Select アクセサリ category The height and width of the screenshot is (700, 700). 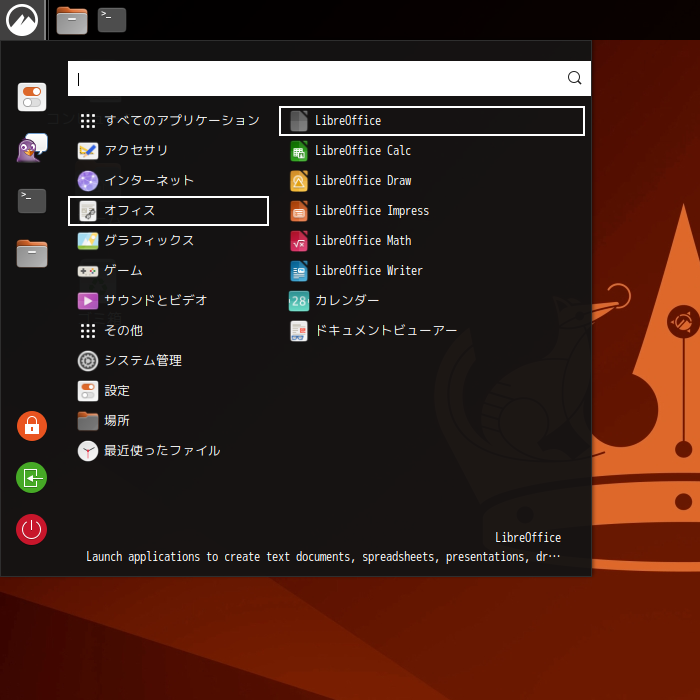coord(168,150)
